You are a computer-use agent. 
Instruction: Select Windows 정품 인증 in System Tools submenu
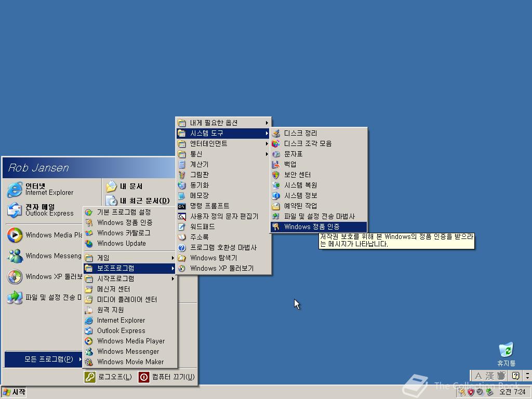pyautogui.click(x=318, y=227)
